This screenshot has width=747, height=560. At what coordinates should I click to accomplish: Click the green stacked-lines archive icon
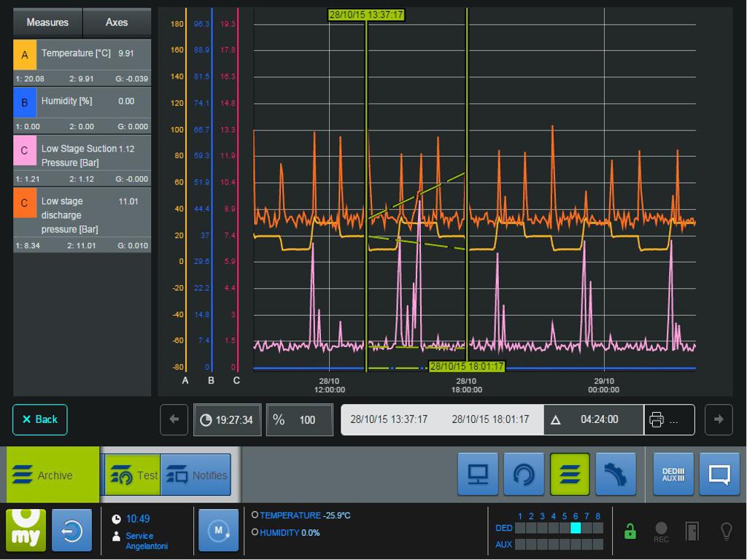pyautogui.click(x=570, y=474)
